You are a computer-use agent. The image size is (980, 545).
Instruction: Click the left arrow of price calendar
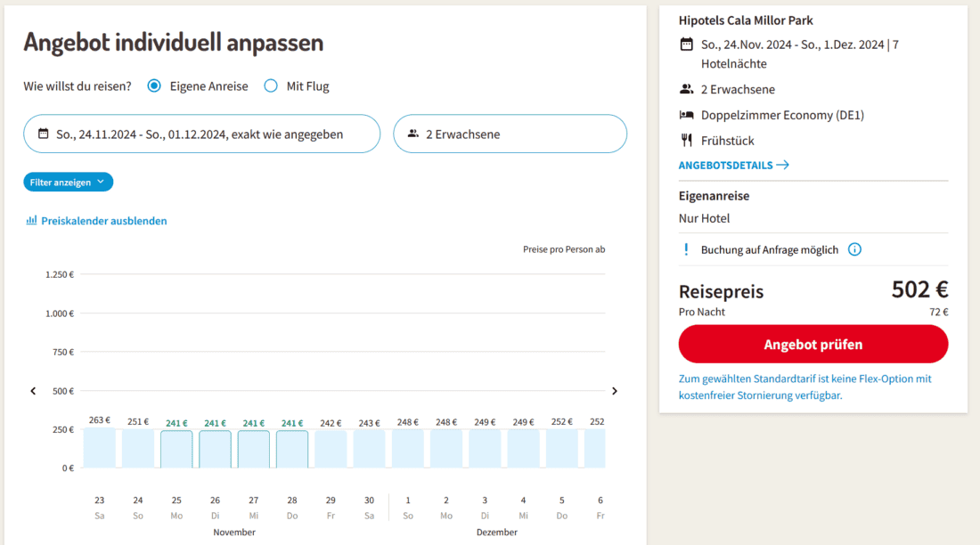pos(34,391)
